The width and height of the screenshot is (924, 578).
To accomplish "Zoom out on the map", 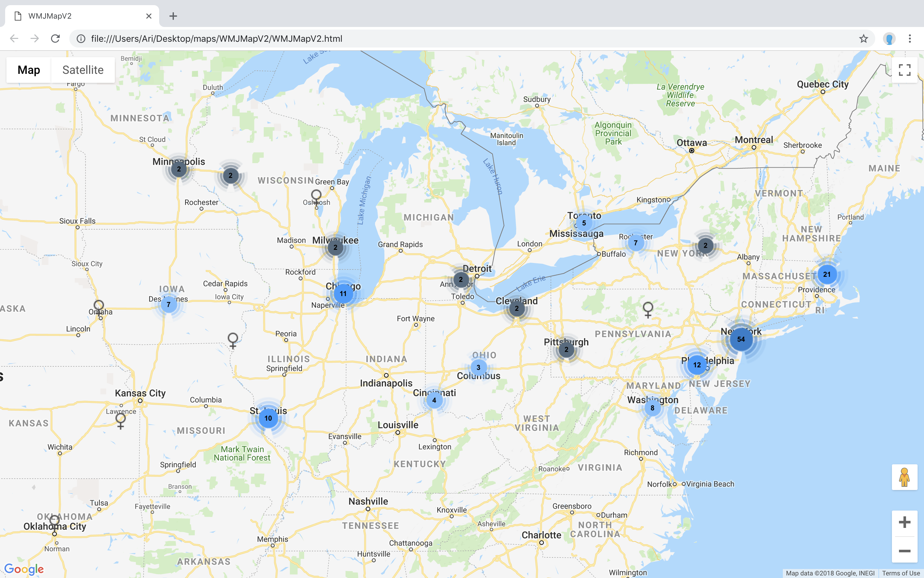I will point(904,551).
